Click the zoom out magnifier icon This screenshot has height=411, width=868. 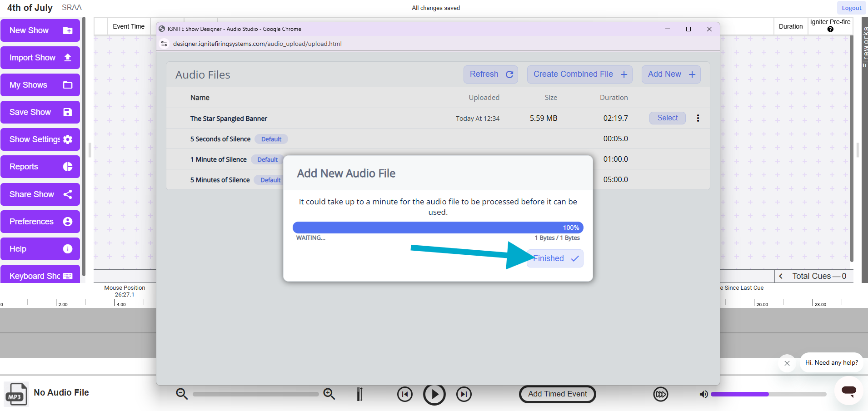(x=182, y=394)
